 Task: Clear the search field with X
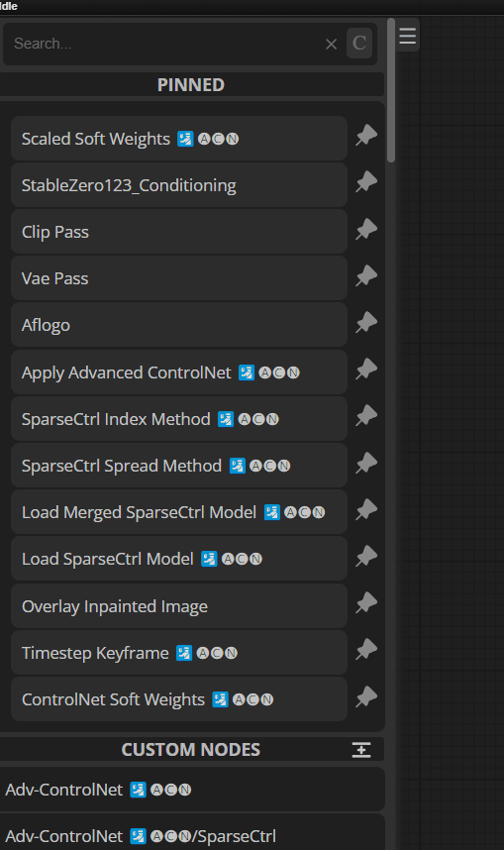[x=331, y=44]
